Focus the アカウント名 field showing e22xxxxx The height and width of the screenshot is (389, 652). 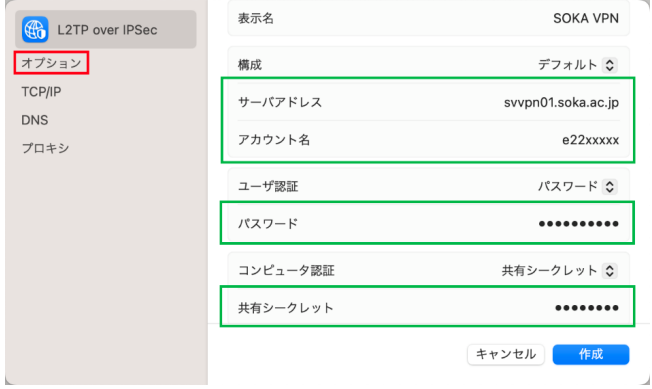tap(428, 140)
